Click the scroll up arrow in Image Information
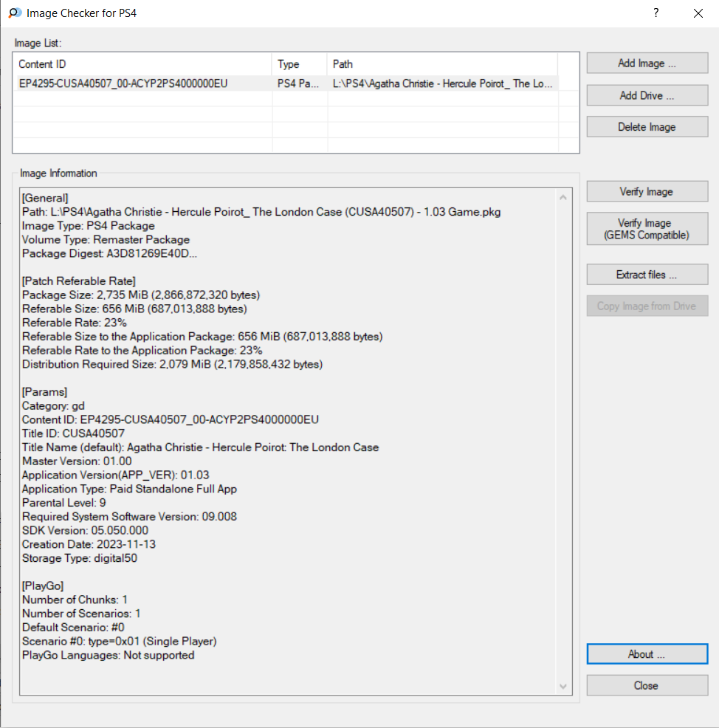 563,197
